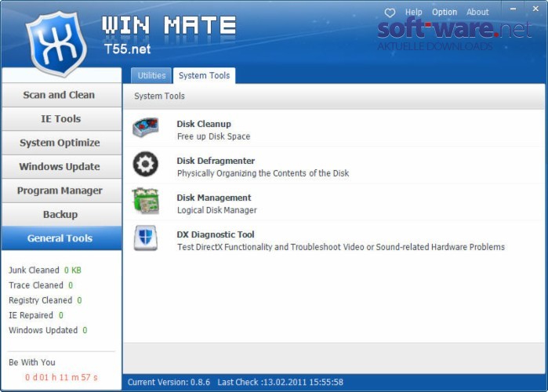Open the About menu
The height and width of the screenshot is (392, 548).
pyautogui.click(x=477, y=13)
